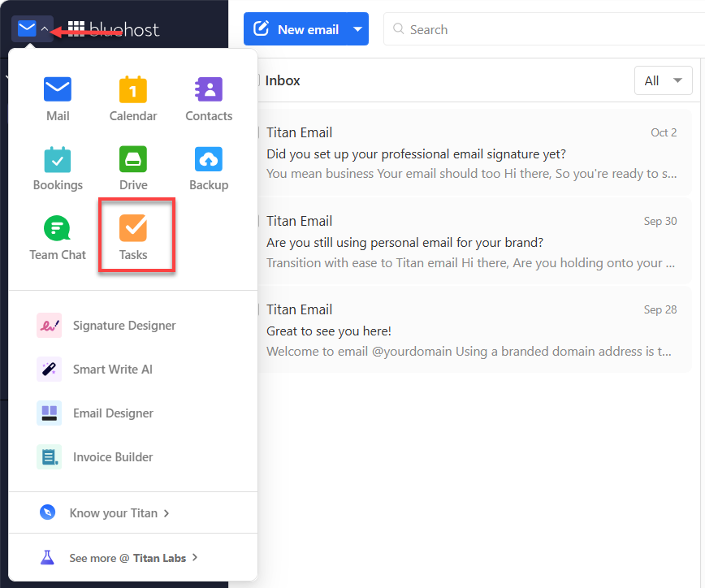705x588 pixels.
Task: Click the Signature Designer icon
Action: pos(49,326)
